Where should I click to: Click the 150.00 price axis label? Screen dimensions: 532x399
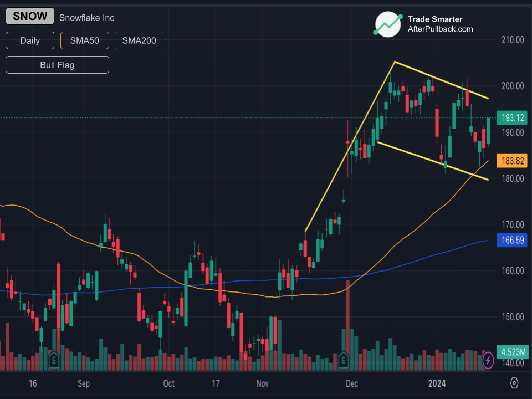[x=513, y=316]
